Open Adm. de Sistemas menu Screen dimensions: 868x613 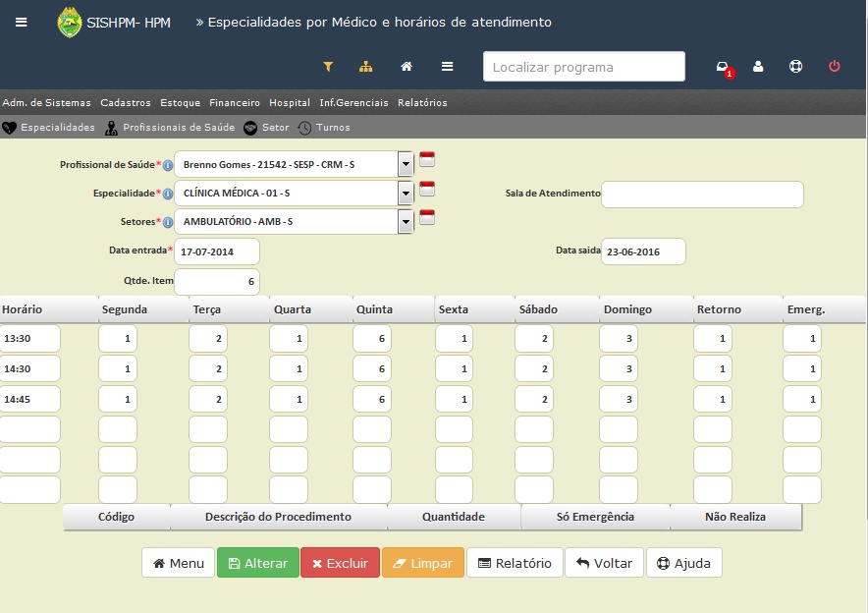(46, 102)
